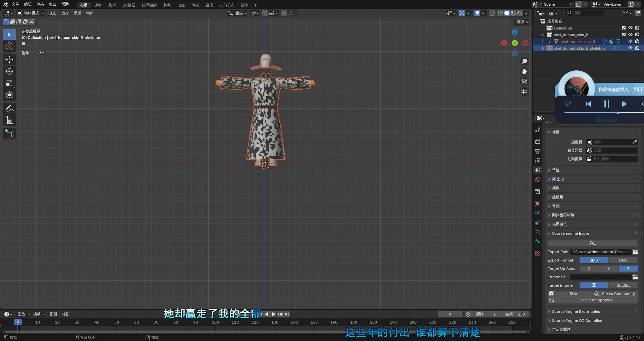This screenshot has width=644, height=341.
Task: Uncheck Collection exclude checkbox
Action: point(624,28)
